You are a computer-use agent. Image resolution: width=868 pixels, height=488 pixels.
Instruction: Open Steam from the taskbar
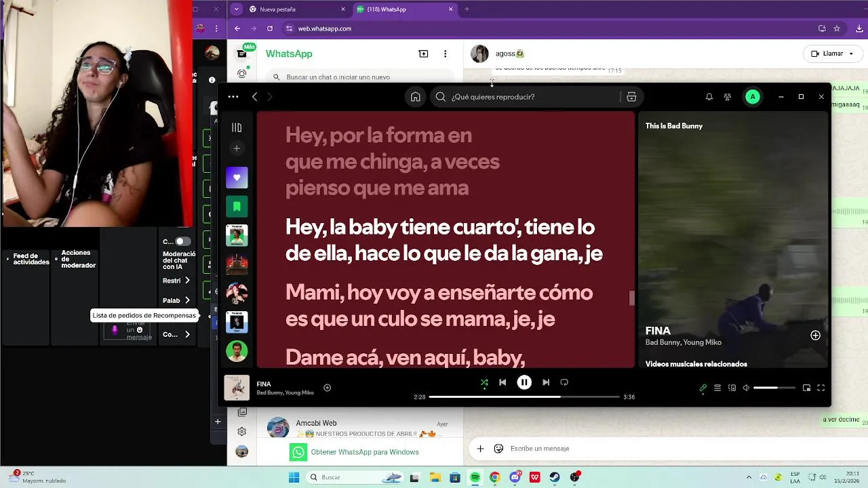(555, 477)
